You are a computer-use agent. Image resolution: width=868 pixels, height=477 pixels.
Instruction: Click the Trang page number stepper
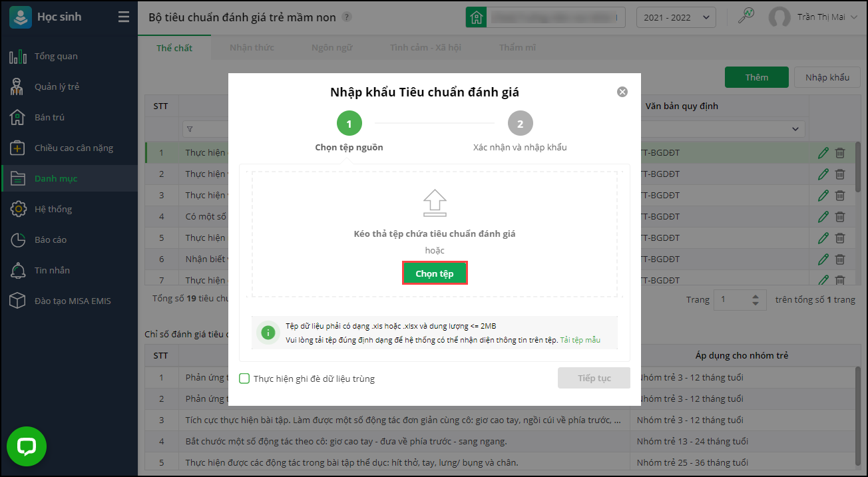pyautogui.click(x=755, y=300)
